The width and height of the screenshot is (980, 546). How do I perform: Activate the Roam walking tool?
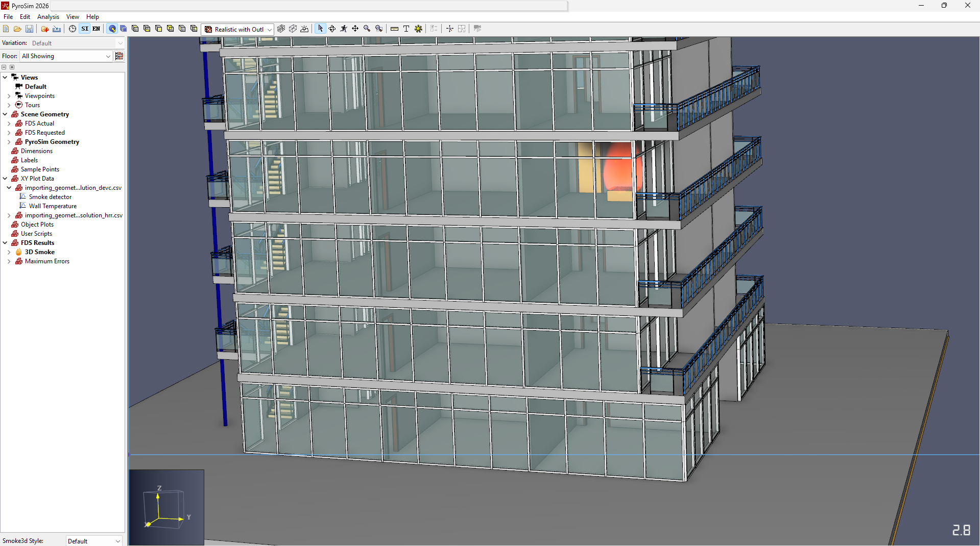coord(344,29)
